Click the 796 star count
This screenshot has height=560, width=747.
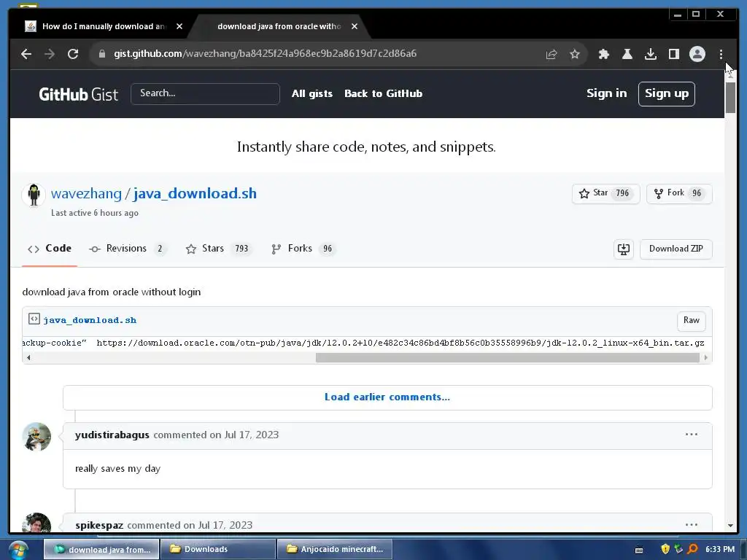622,193
